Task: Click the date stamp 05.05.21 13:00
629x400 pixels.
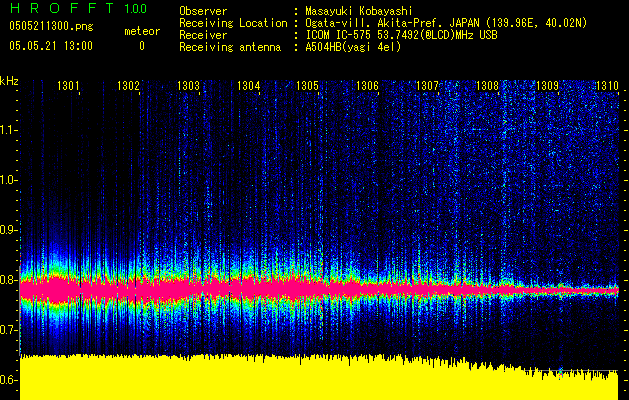Action: [51, 46]
